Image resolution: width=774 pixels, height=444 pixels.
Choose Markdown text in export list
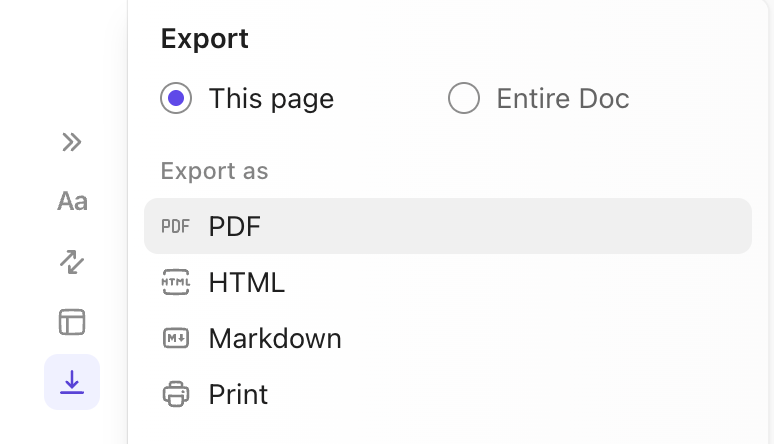pos(275,339)
